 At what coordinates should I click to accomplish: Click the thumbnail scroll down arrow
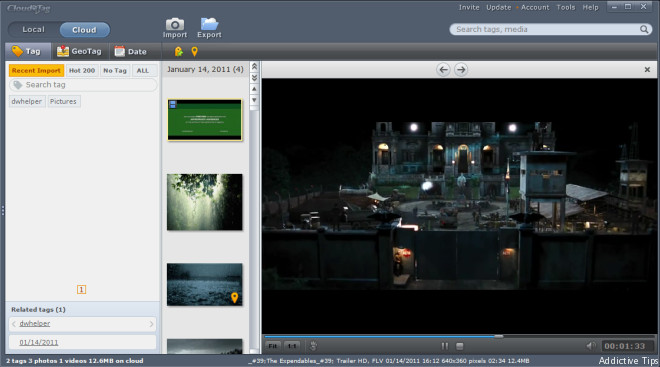pos(254,100)
